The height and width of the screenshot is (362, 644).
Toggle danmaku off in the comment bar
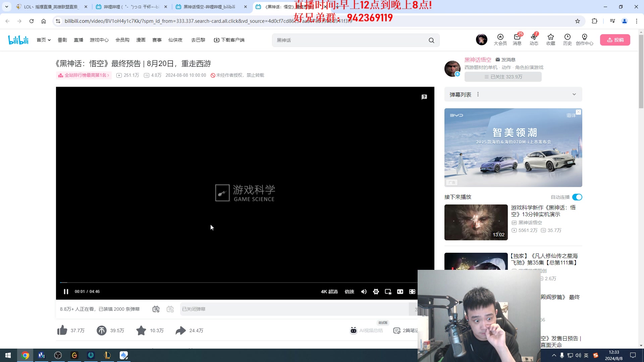pos(156,309)
